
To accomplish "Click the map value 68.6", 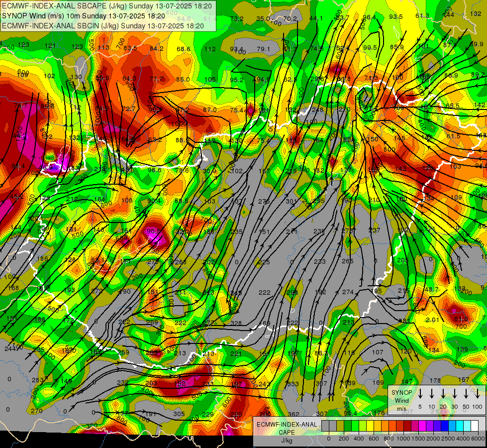I will coord(183,49).
